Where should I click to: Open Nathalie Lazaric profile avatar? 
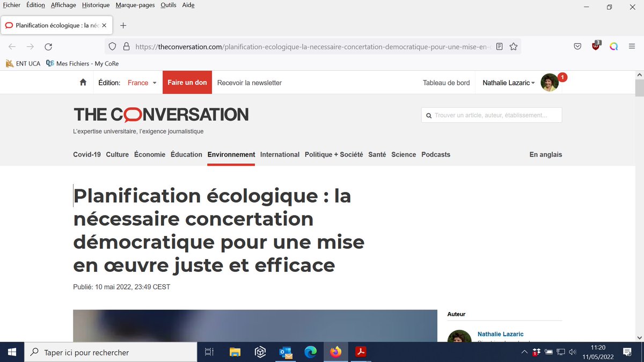point(550,83)
